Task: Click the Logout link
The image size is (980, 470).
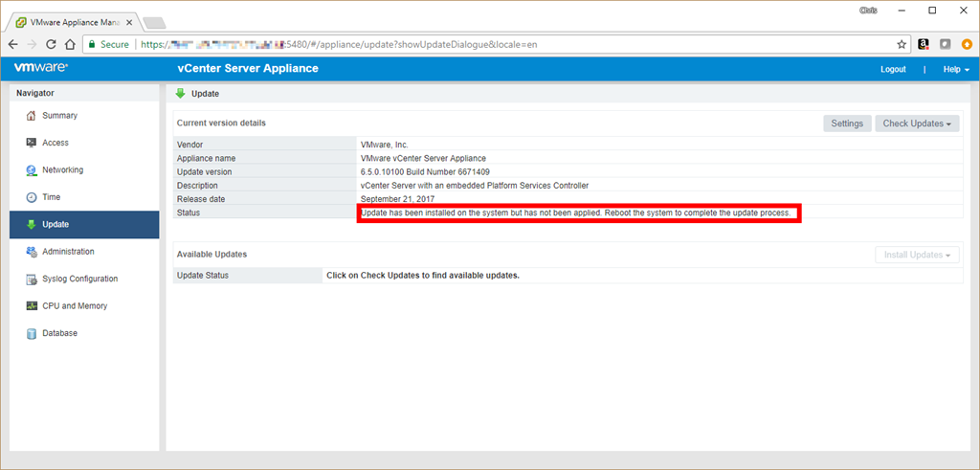Action: (893, 69)
